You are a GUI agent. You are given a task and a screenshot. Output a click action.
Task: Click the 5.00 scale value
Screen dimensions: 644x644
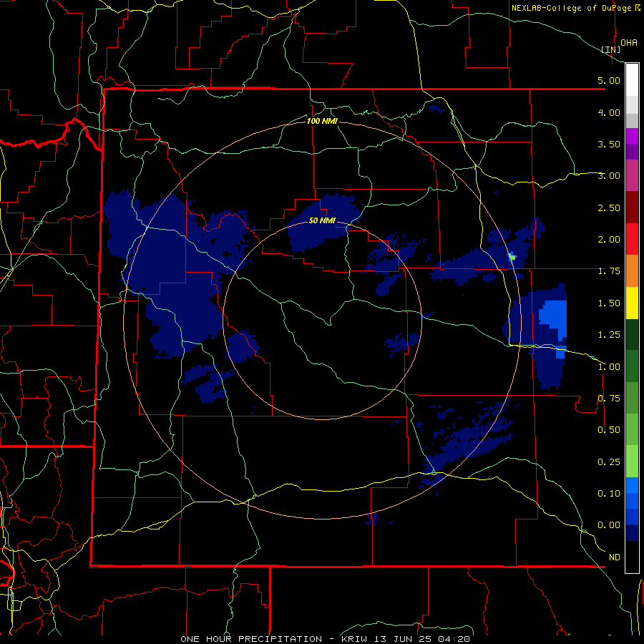pyautogui.click(x=609, y=80)
